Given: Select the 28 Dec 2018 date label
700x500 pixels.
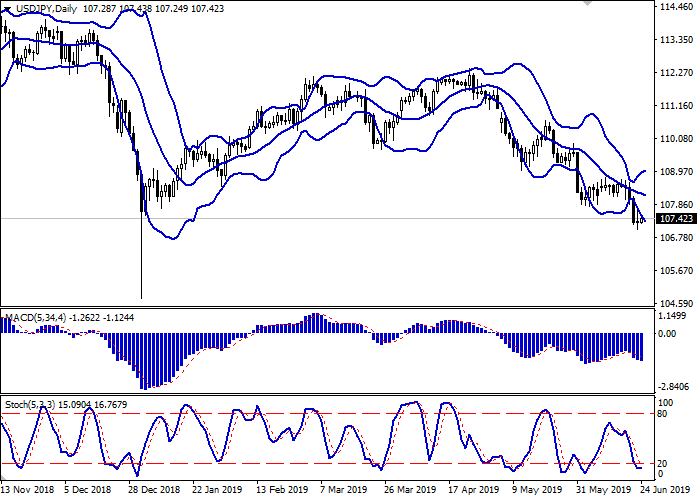Looking at the screenshot, I should 152,492.
